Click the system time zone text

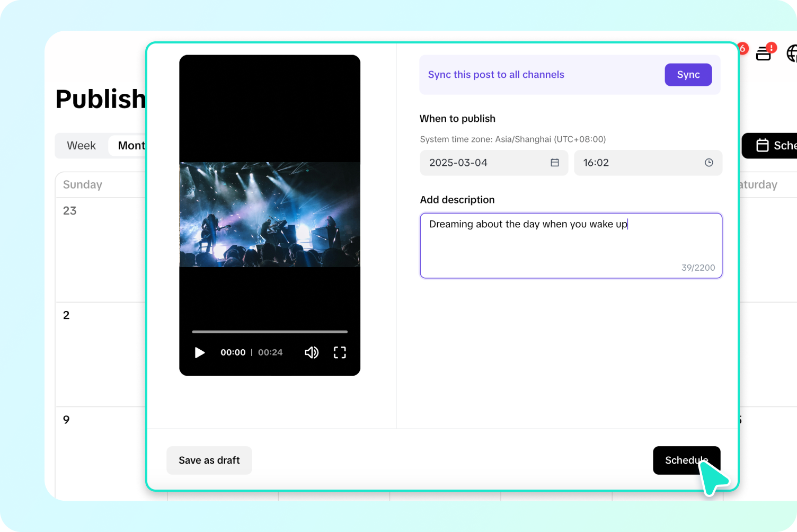[513, 139]
